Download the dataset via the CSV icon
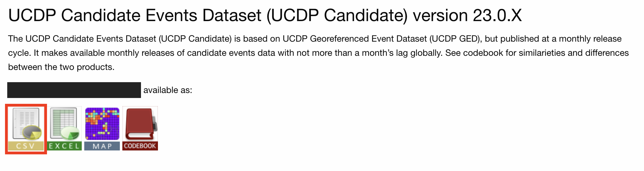The image size is (644, 171). click(x=26, y=129)
